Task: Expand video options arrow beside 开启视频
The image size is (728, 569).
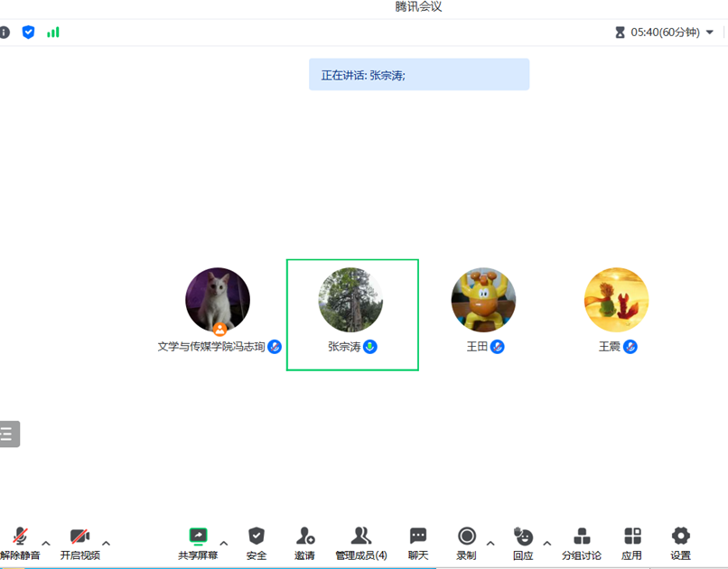Action: (106, 543)
